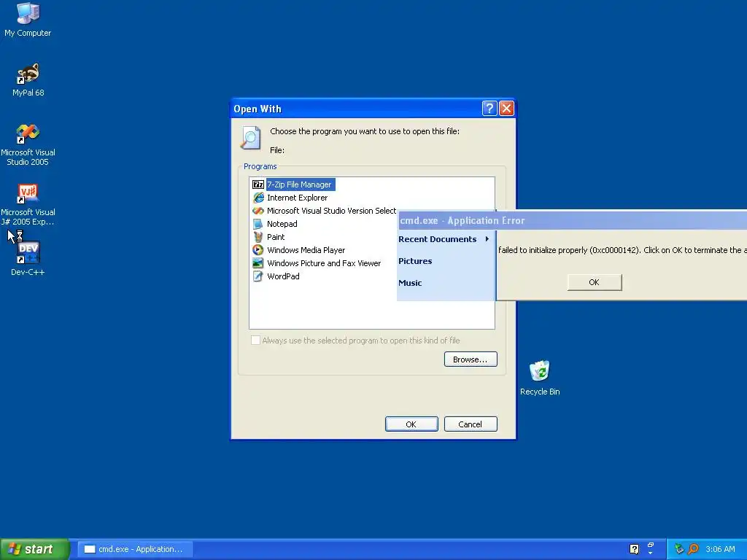Select Internet Explorer in the Programs list
Viewport: 747px width, 560px height.
(298, 198)
